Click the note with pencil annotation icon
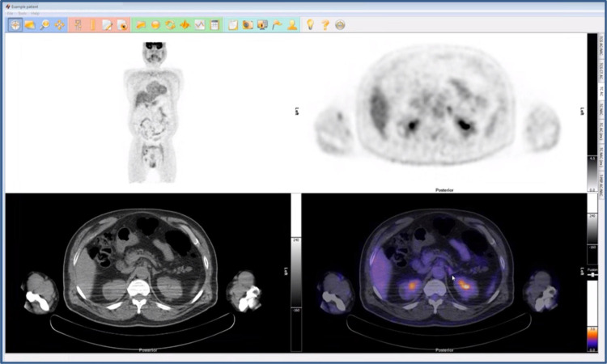Screen dimensions: 607x364 point(107,25)
